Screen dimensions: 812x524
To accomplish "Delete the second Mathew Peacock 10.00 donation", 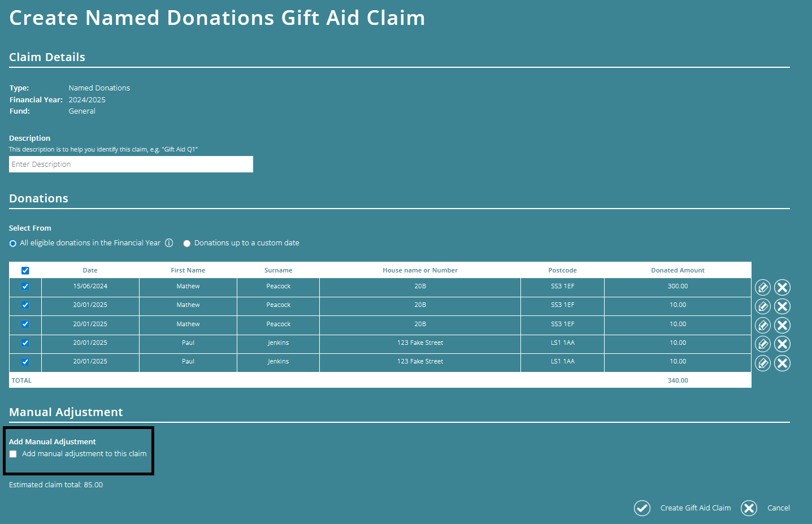I will click(x=782, y=325).
